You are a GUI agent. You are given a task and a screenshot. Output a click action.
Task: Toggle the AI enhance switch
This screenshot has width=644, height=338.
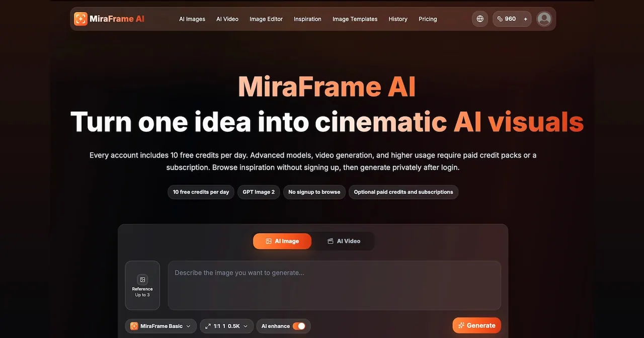tap(299, 326)
